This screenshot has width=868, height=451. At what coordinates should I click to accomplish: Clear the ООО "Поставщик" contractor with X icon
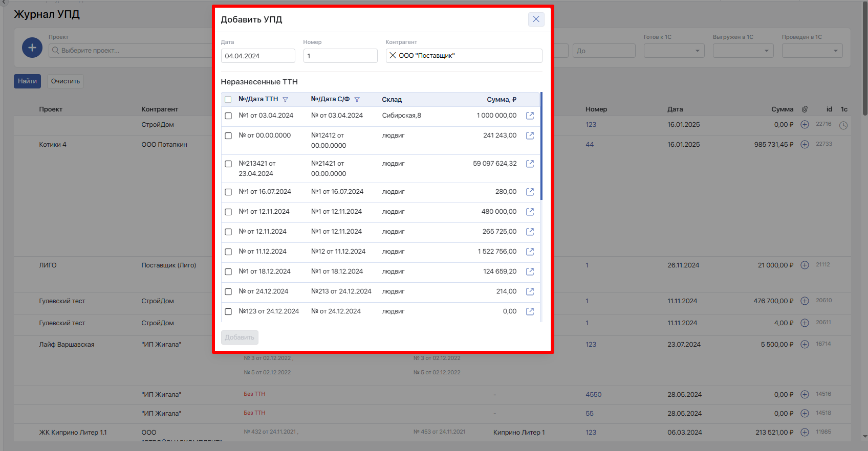[393, 55]
